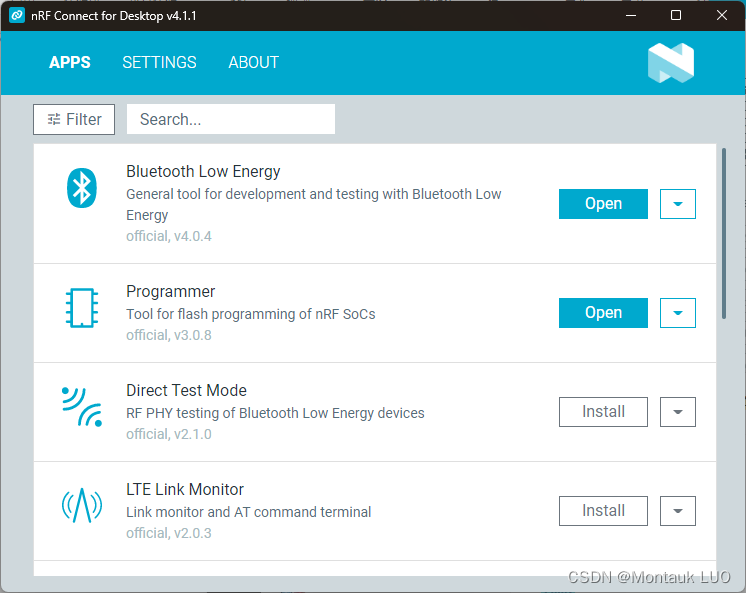Click the Nordic Semiconductor logo

point(671,63)
